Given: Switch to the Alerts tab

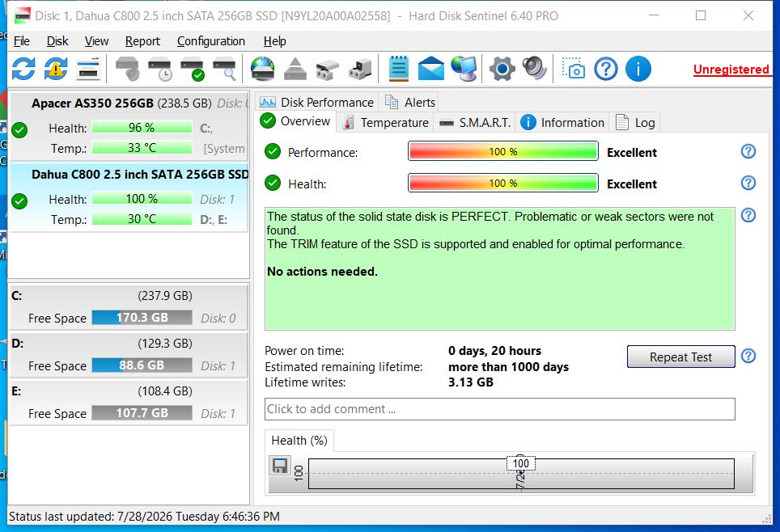Looking at the screenshot, I should tap(410, 103).
